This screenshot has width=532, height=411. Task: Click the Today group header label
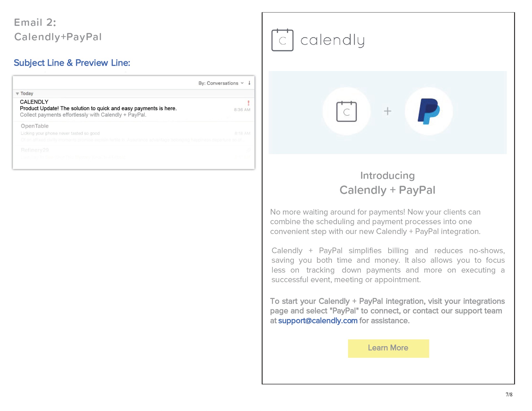click(x=27, y=94)
